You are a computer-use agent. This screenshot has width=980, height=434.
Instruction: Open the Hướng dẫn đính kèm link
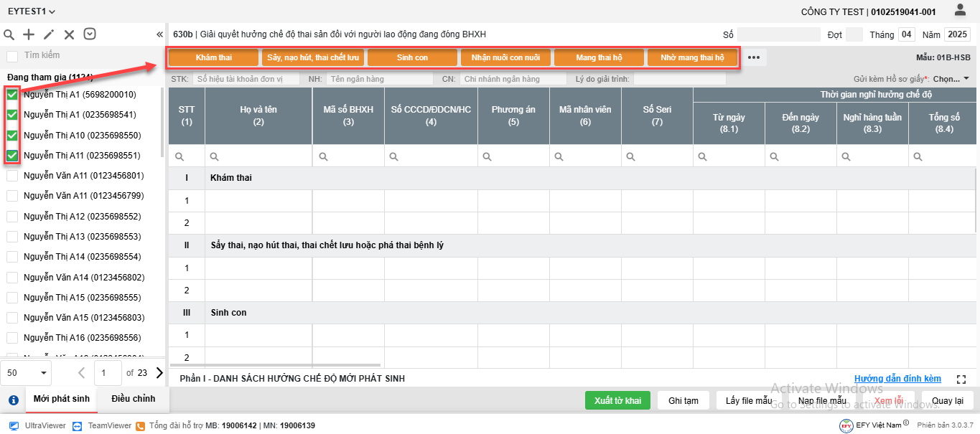point(897,379)
